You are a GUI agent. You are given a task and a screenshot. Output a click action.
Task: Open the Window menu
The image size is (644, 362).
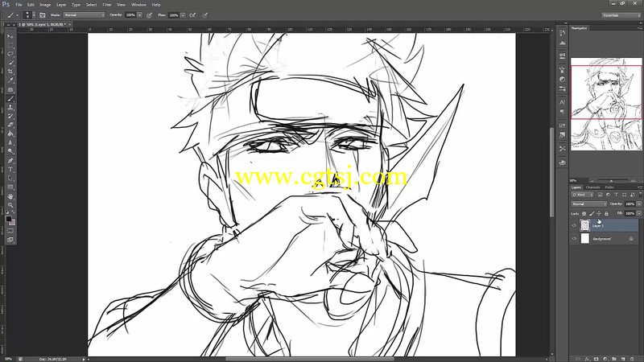coord(138,5)
